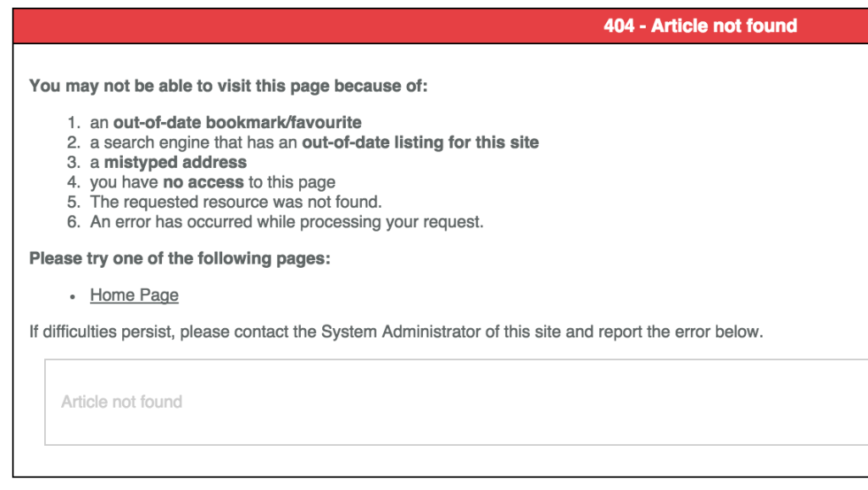
Task: Click "The requested resource was not found." item
Action: [x=236, y=203]
